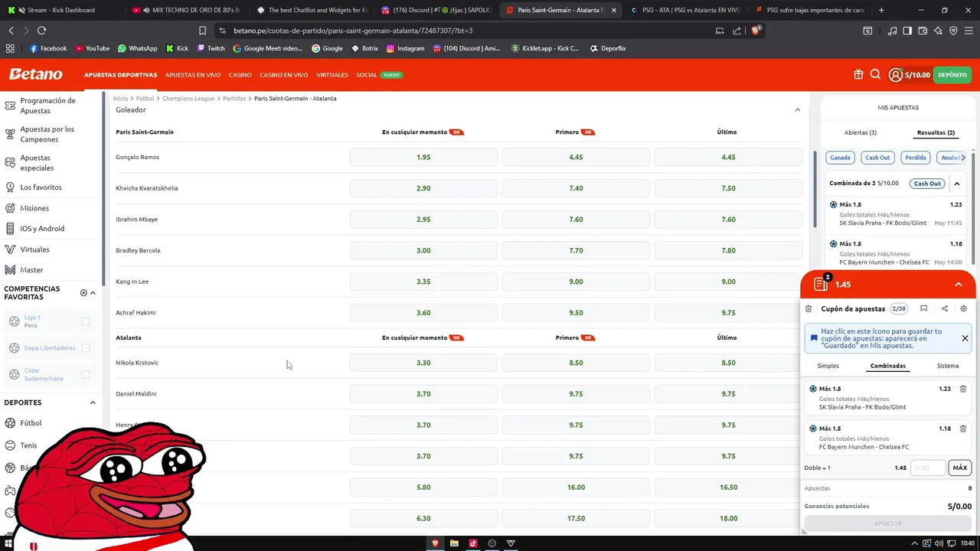Check the Copa Sudamericana favorite checkbox
The height and width of the screenshot is (551, 980).
tap(86, 374)
